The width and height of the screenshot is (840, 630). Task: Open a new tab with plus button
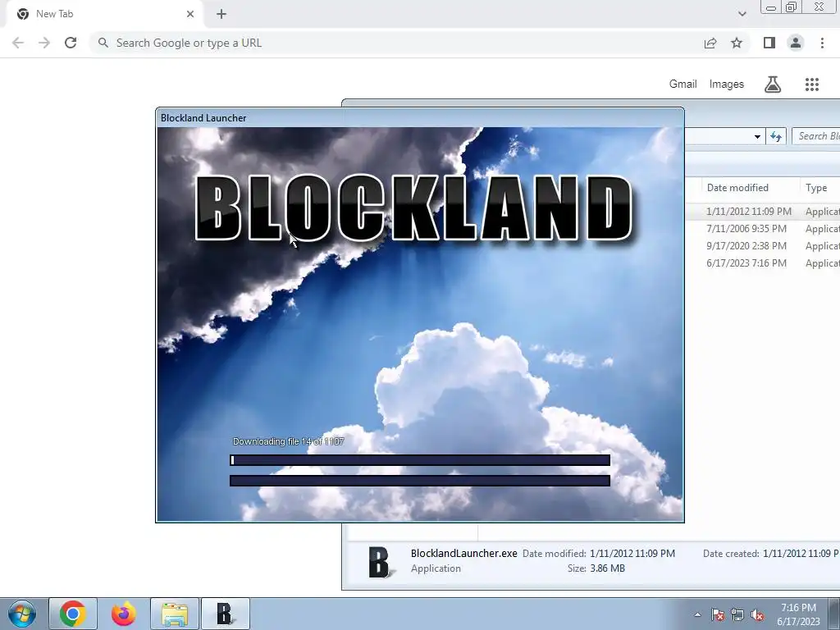pos(221,14)
